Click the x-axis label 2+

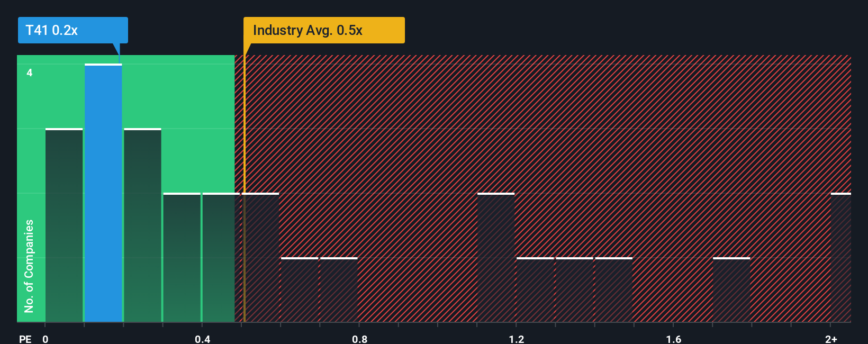point(831,339)
